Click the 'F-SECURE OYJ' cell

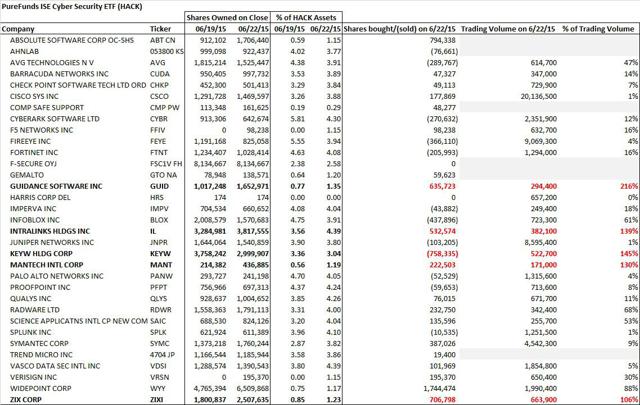pyautogui.click(x=33, y=164)
